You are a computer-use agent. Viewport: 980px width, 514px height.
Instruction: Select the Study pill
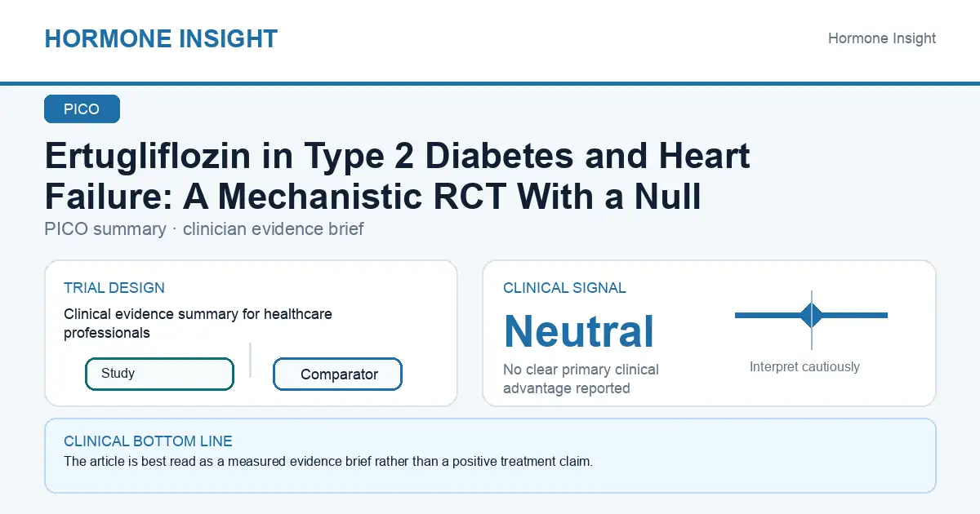[159, 374]
